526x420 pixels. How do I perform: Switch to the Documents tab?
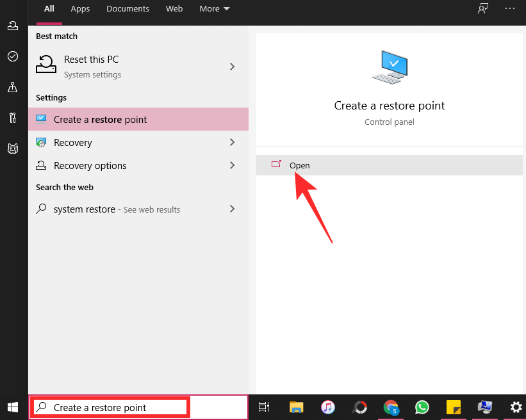coord(127,9)
